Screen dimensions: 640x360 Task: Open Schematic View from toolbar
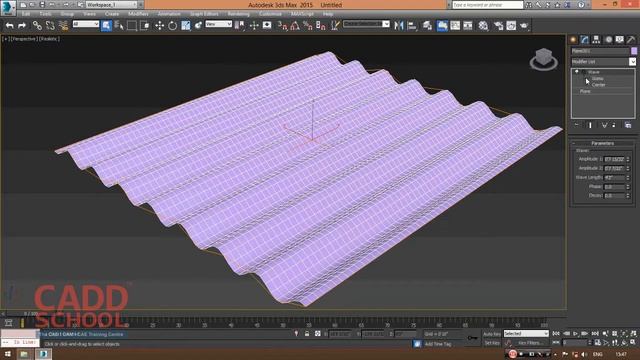[x=468, y=25]
